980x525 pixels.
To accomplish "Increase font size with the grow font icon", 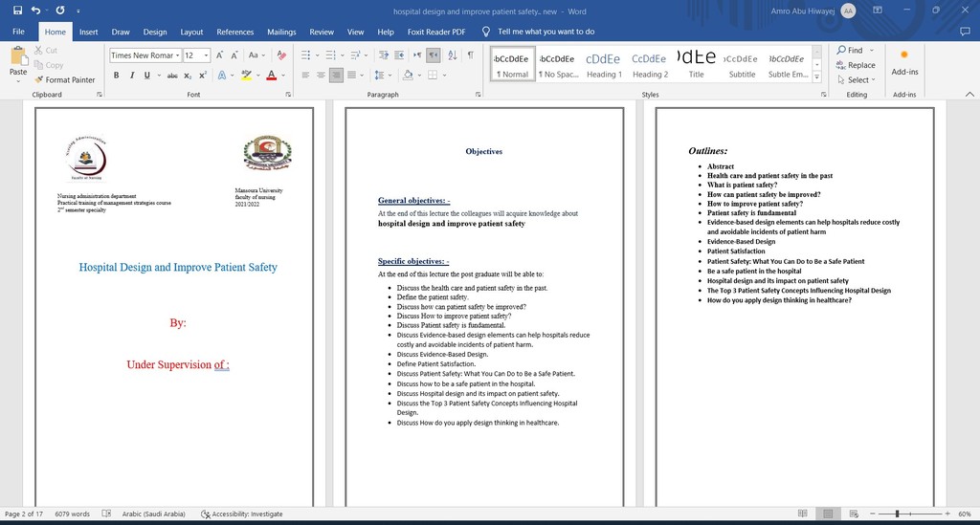I will 219,55.
